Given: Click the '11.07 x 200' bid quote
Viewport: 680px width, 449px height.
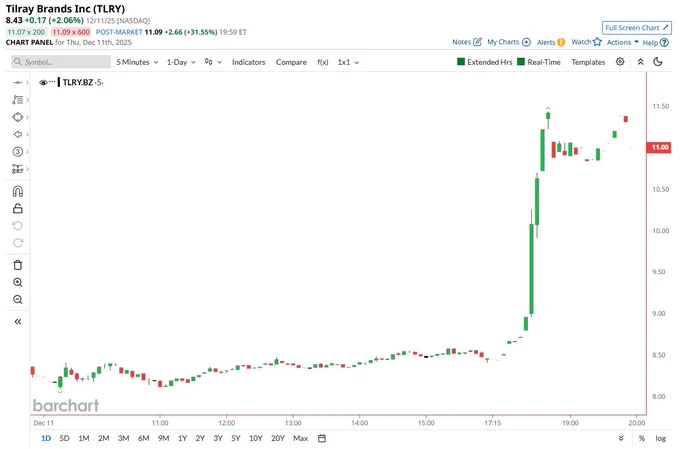Looking at the screenshot, I should click(26, 32).
